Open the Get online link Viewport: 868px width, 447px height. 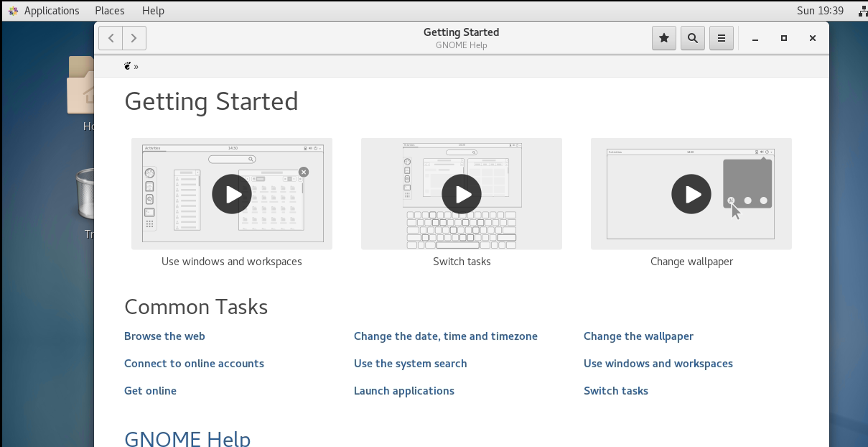(150, 391)
